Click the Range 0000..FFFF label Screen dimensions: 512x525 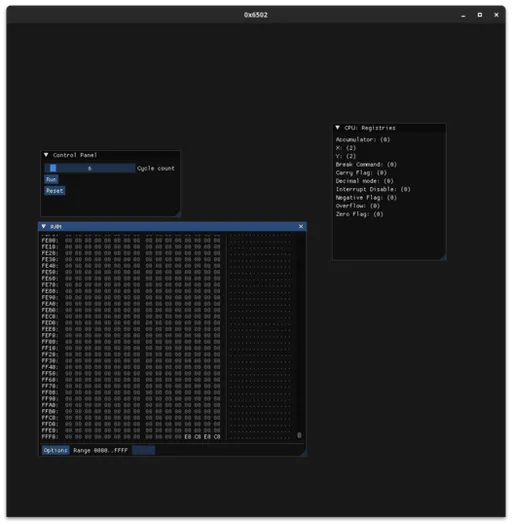(x=100, y=450)
